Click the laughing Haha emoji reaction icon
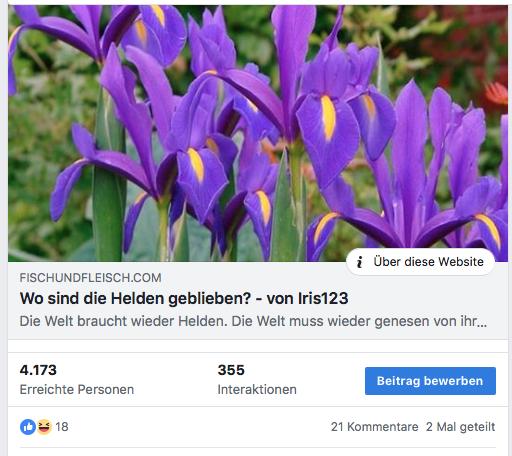 pyautogui.click(x=44, y=427)
